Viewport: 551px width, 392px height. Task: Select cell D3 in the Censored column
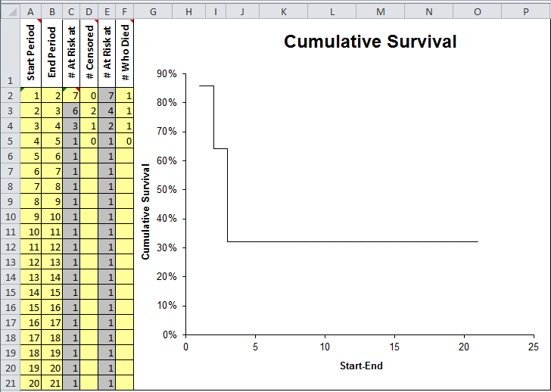[89, 110]
